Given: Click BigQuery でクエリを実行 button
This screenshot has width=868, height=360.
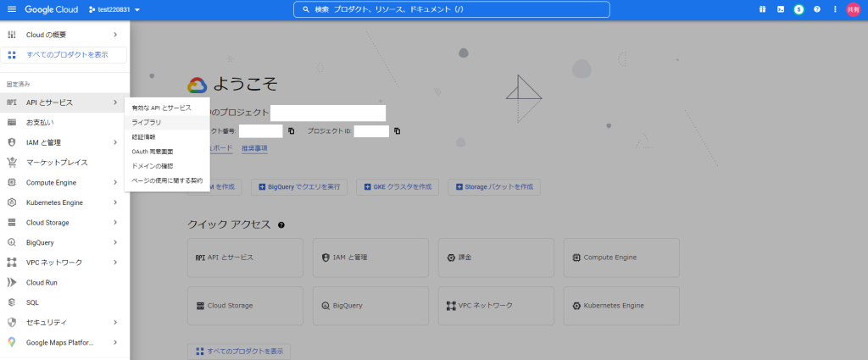Looking at the screenshot, I should [x=301, y=186].
